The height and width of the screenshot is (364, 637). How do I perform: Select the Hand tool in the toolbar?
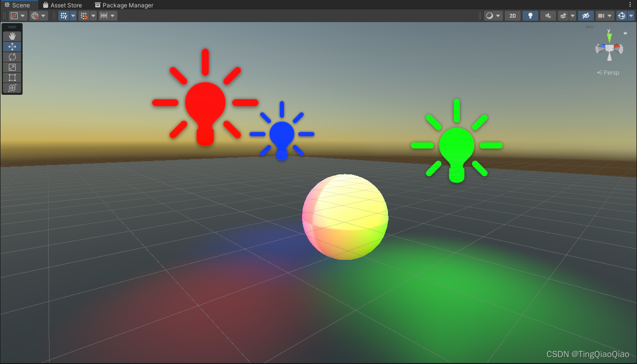point(12,36)
